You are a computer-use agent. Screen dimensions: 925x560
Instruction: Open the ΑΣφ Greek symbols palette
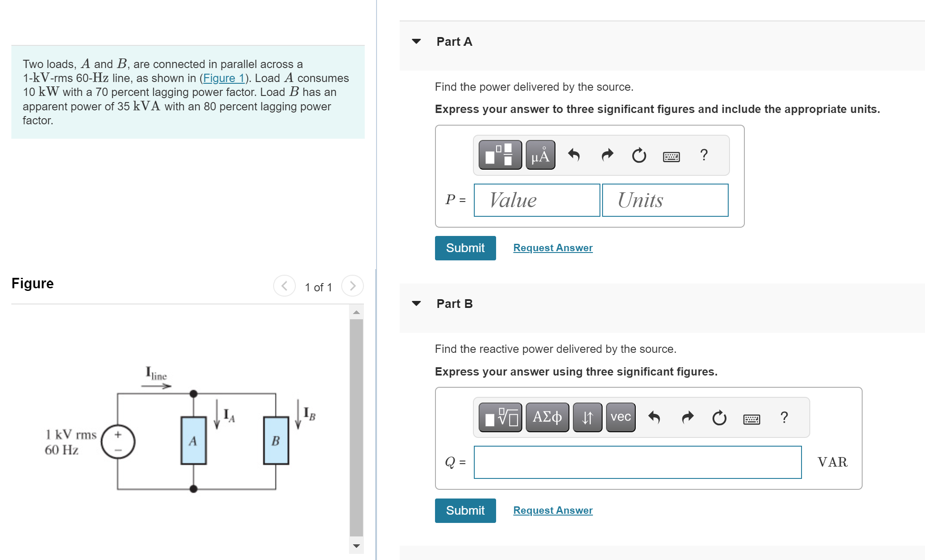click(547, 417)
